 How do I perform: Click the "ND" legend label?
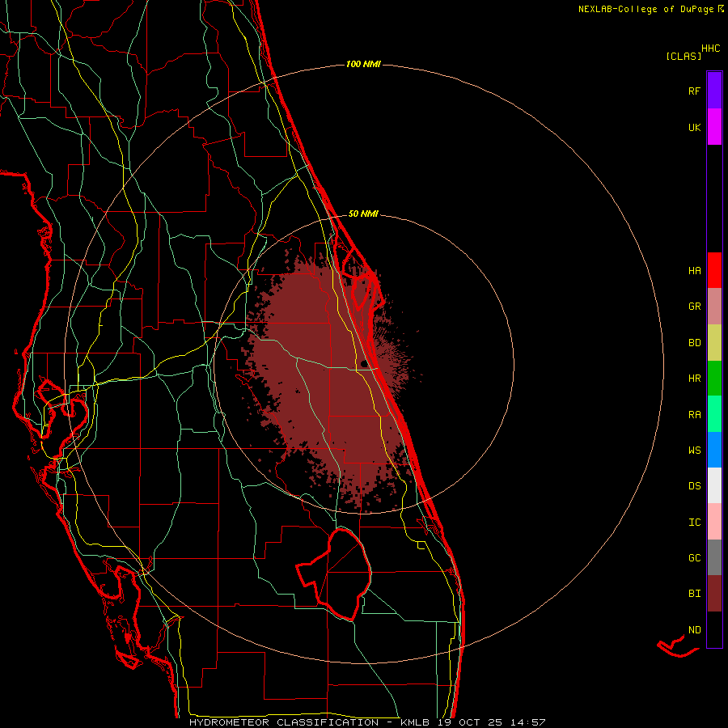(694, 629)
